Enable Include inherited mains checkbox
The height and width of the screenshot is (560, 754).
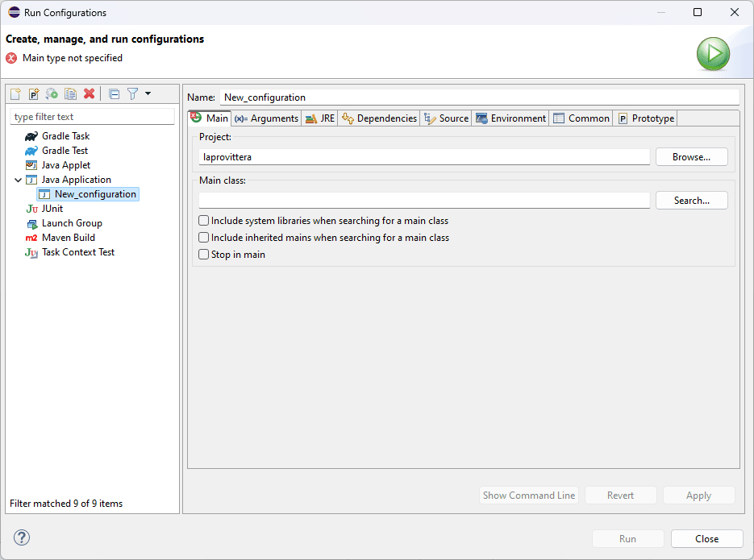pos(204,237)
